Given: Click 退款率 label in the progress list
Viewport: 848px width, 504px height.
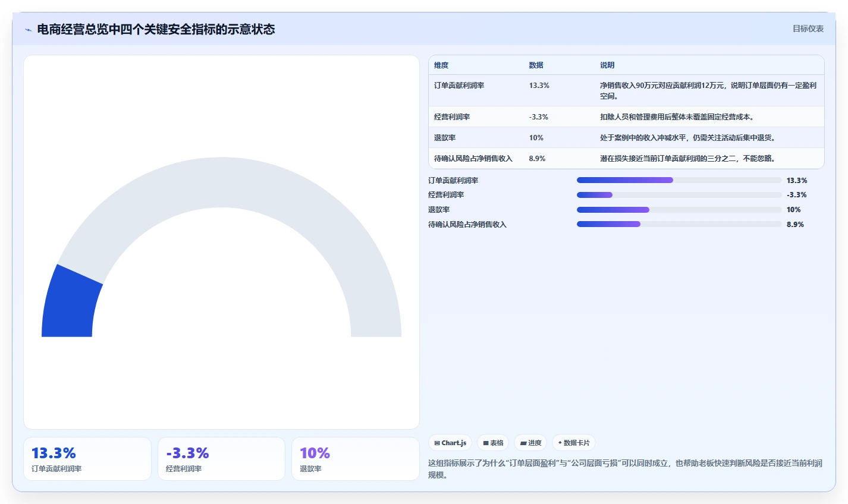Looking at the screenshot, I should (x=439, y=210).
